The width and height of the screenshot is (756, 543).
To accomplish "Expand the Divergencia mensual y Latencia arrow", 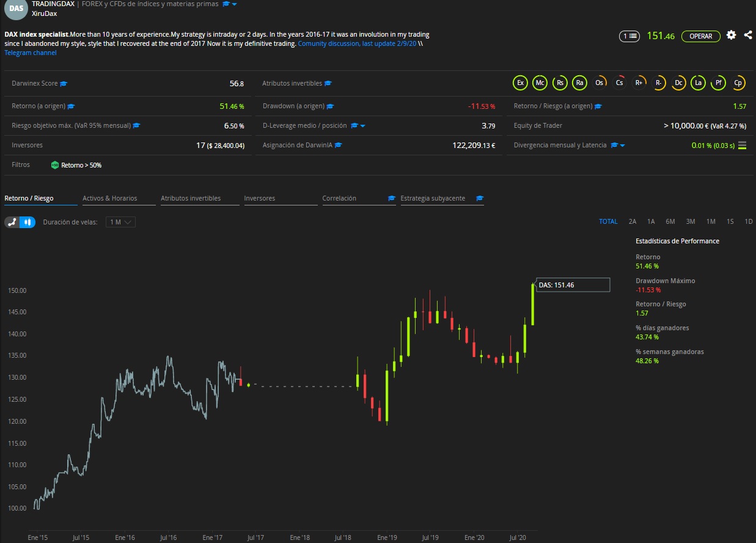I will [x=622, y=146].
